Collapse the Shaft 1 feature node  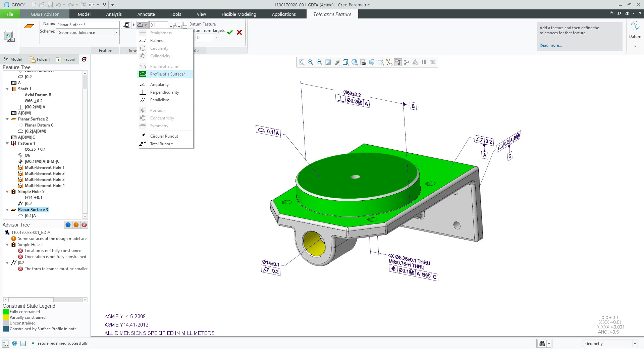pos(7,89)
